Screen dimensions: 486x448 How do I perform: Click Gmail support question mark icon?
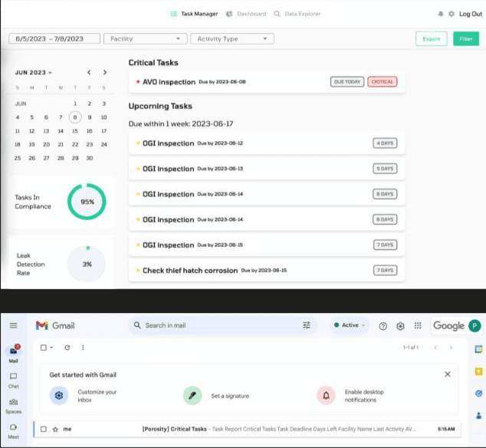[383, 326]
